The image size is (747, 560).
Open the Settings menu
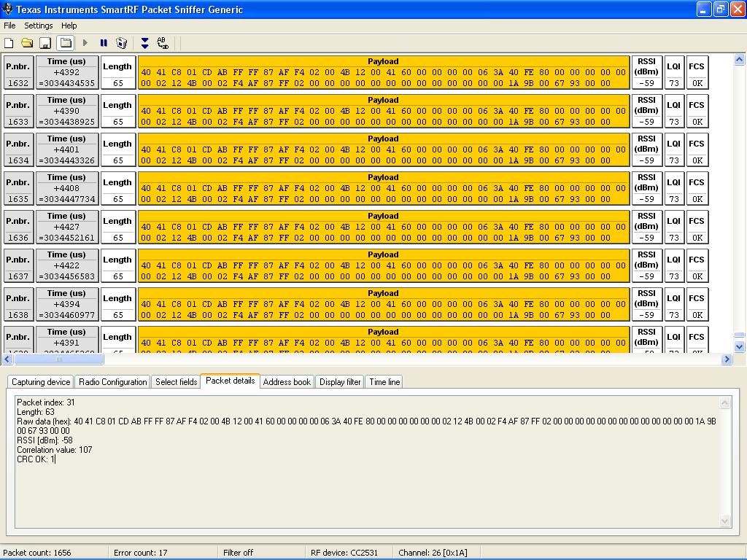click(39, 26)
